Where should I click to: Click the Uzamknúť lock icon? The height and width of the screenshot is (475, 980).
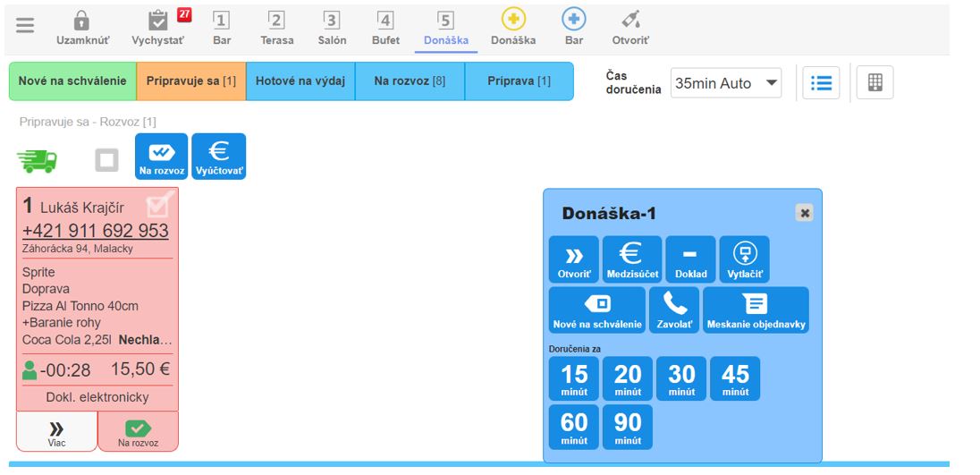tap(81, 21)
